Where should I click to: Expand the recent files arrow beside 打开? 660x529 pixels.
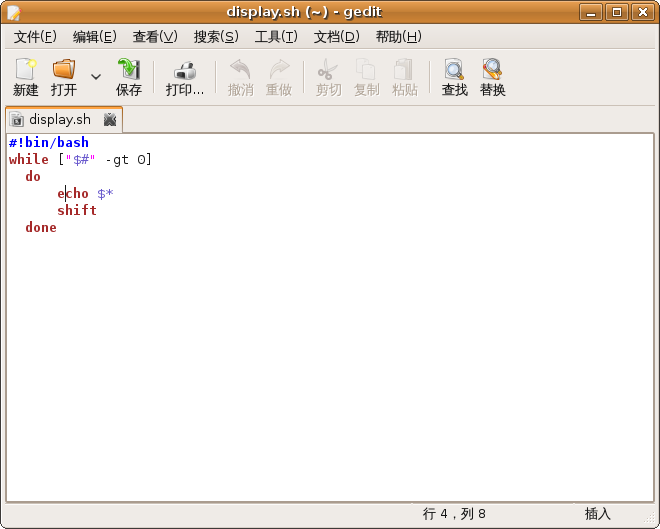96,77
